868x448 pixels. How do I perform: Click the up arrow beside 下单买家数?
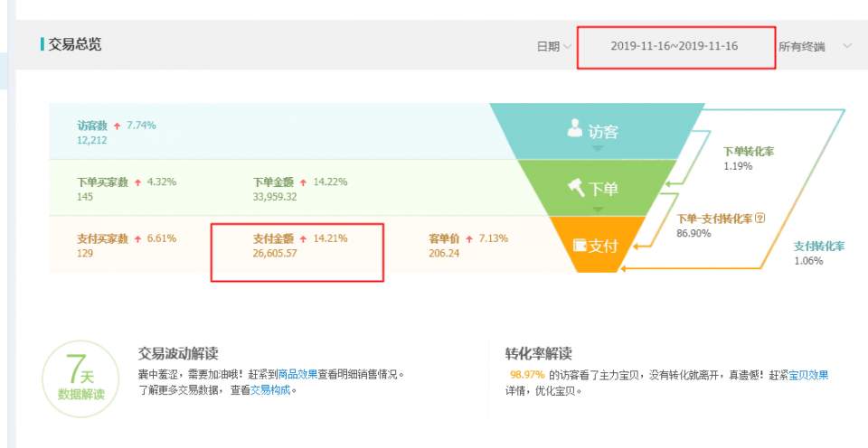(137, 182)
